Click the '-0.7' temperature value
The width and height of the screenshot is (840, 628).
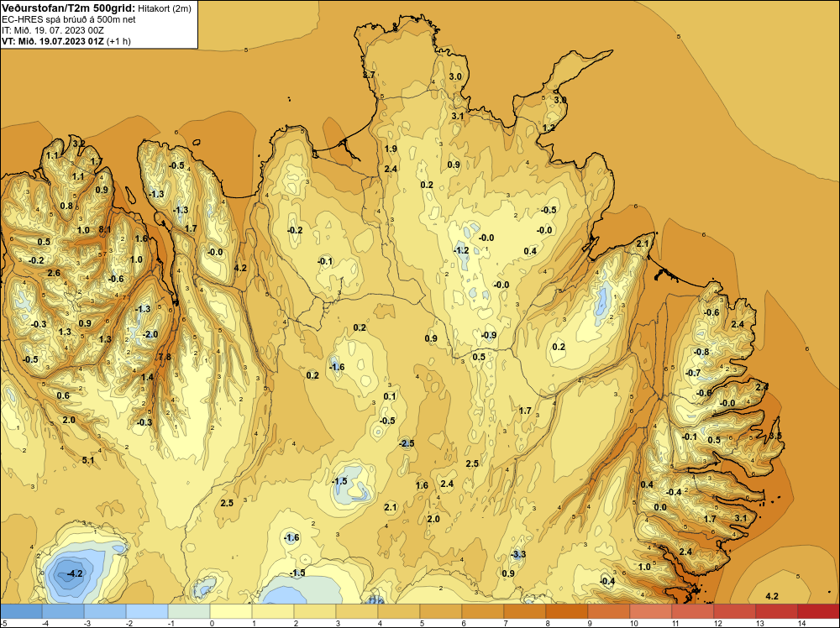tap(693, 373)
